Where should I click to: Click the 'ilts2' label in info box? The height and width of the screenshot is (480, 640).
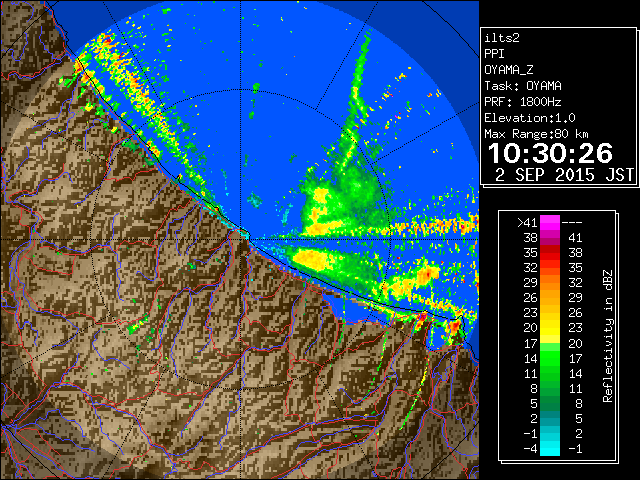pos(502,38)
